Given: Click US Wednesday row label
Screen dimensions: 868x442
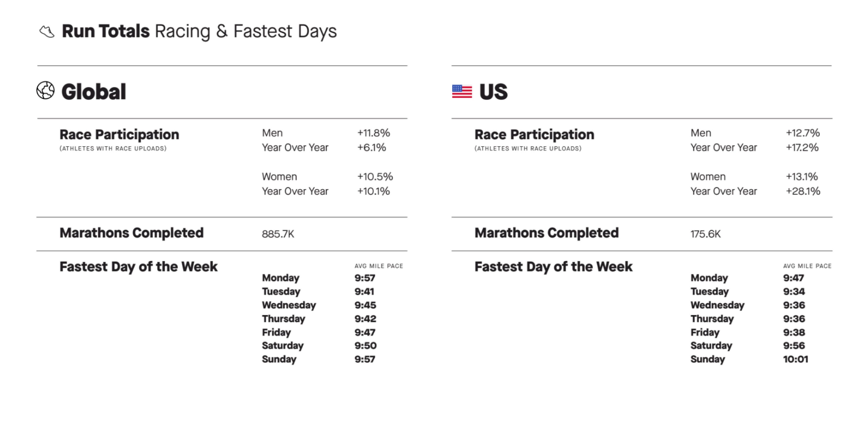Looking at the screenshot, I should point(718,305).
